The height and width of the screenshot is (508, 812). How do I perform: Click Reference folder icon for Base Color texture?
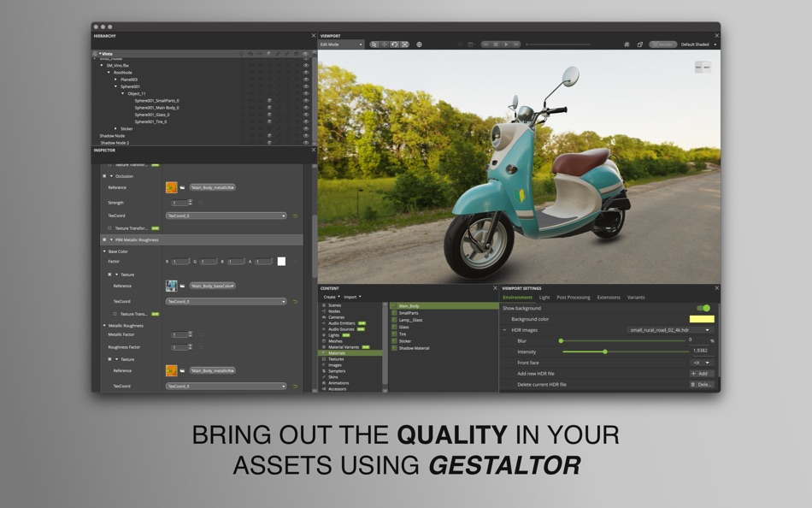(x=182, y=286)
